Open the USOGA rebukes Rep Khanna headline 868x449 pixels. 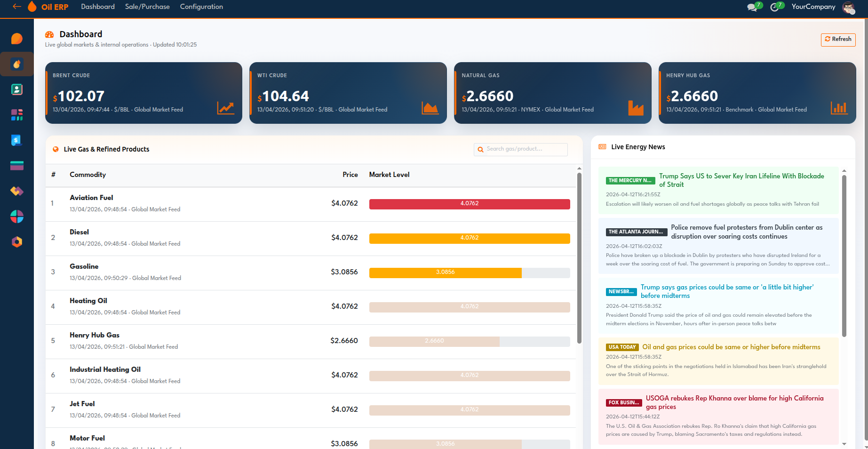click(734, 402)
